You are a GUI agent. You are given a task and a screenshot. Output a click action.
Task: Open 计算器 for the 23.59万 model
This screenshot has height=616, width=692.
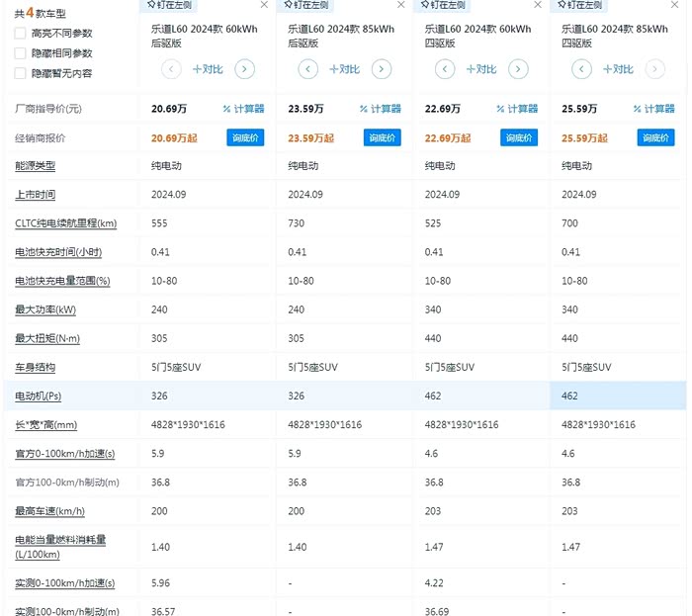point(381,109)
